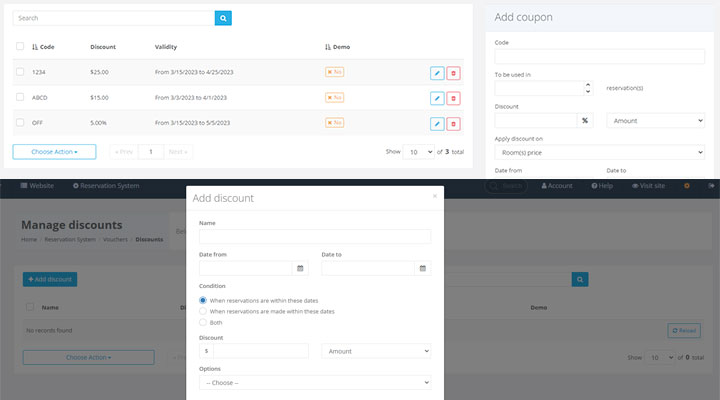The width and height of the screenshot is (720, 400).
Task: Open Date from calendar icon in Add discount
Action: (x=300, y=268)
